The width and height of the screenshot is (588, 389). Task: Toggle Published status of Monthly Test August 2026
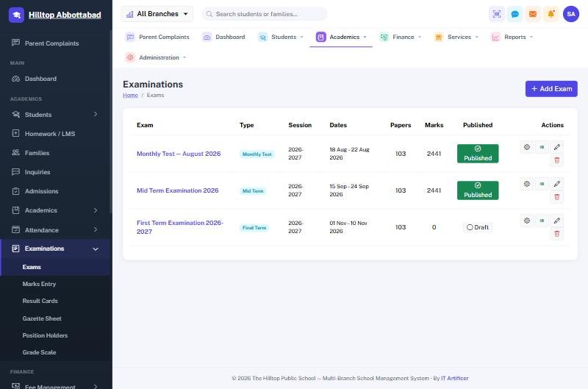coord(478,154)
